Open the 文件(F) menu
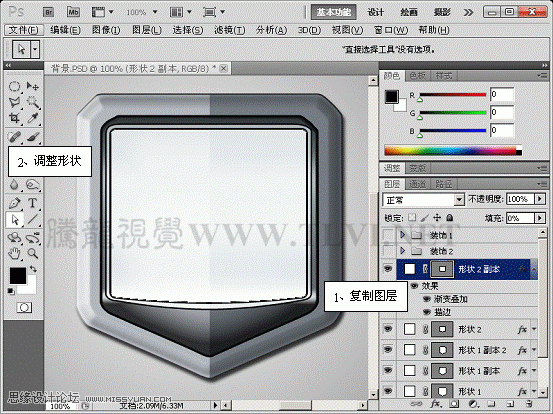553x414 pixels. point(24,30)
